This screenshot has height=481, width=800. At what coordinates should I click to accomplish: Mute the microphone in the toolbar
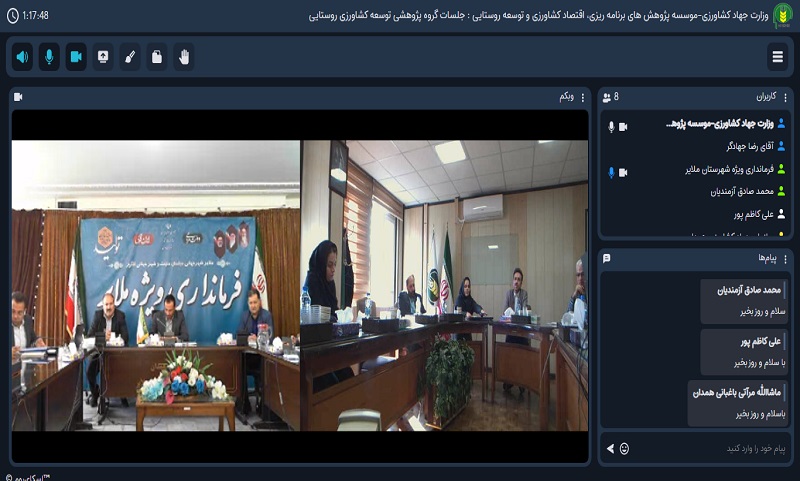(x=49, y=57)
